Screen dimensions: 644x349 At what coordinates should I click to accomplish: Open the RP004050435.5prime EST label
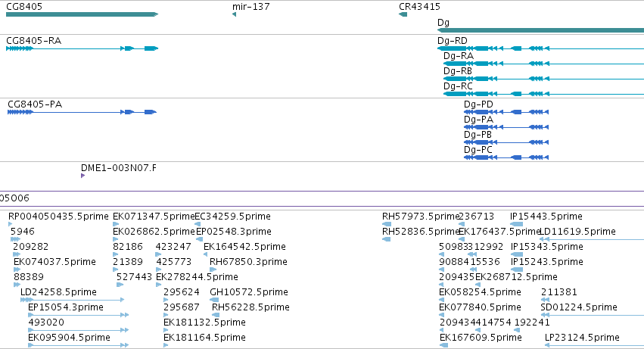58,217
